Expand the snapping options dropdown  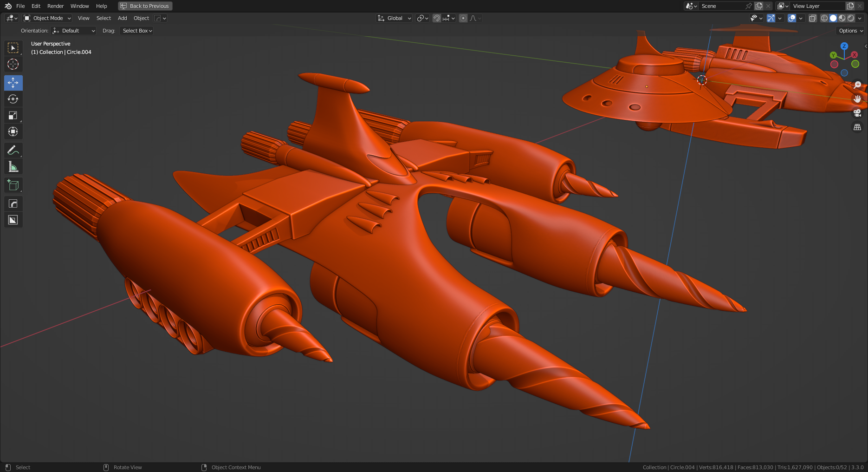pos(449,18)
